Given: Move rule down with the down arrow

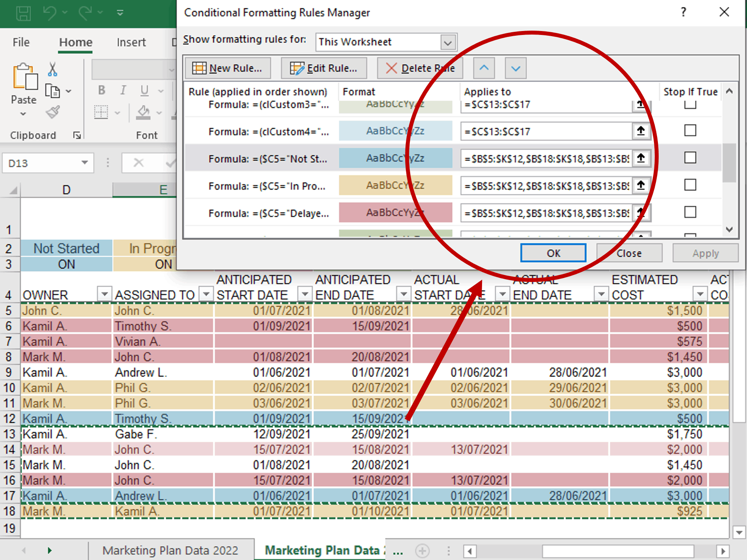Looking at the screenshot, I should pos(515,68).
